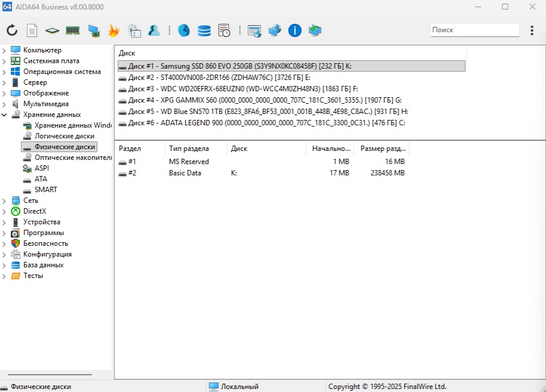Open the blue pie chart toolbar icon
The width and height of the screenshot is (546, 392).
point(184,30)
